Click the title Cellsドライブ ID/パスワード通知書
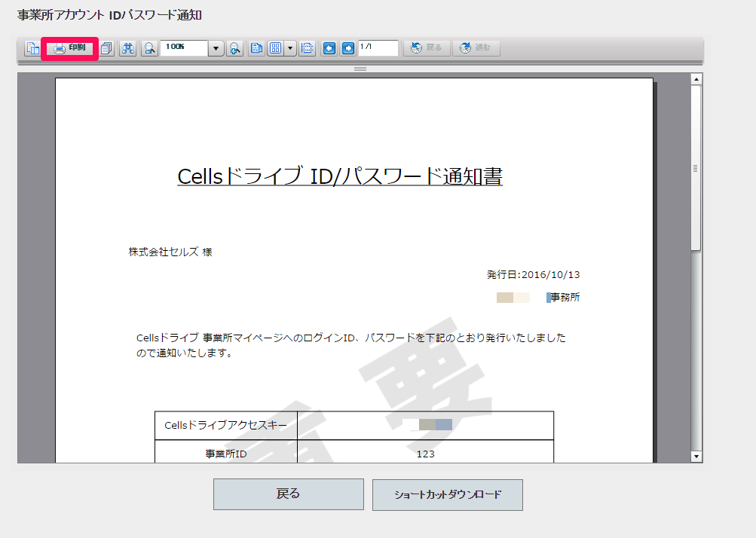 pos(340,176)
